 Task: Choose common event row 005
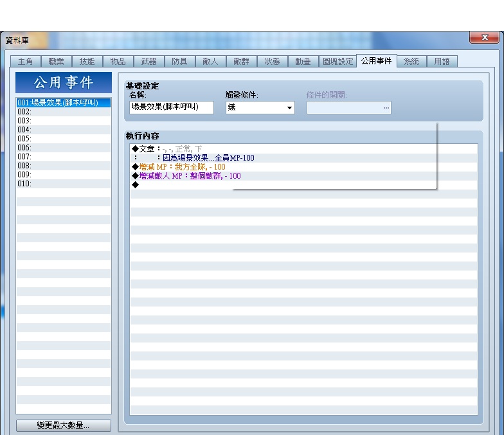[64, 139]
